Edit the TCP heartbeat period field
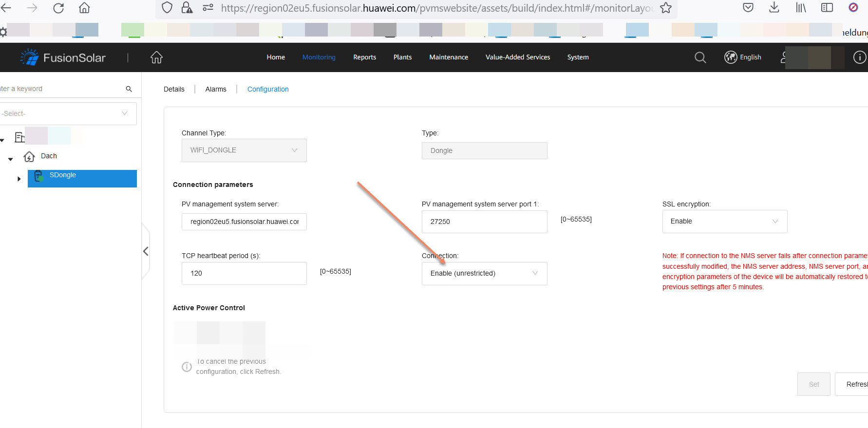Screen dimensions: 868x428 [x=244, y=274]
